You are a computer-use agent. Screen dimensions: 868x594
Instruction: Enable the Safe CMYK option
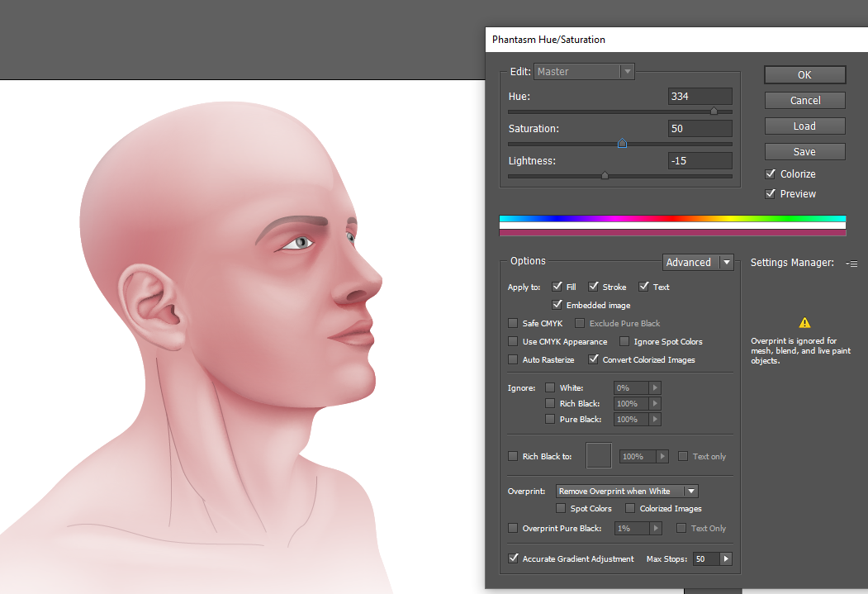pyautogui.click(x=513, y=324)
